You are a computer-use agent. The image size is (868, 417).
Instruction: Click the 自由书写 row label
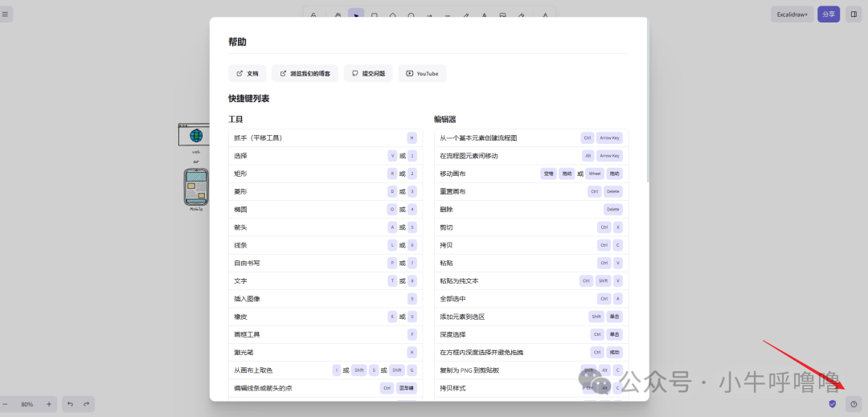click(x=247, y=263)
